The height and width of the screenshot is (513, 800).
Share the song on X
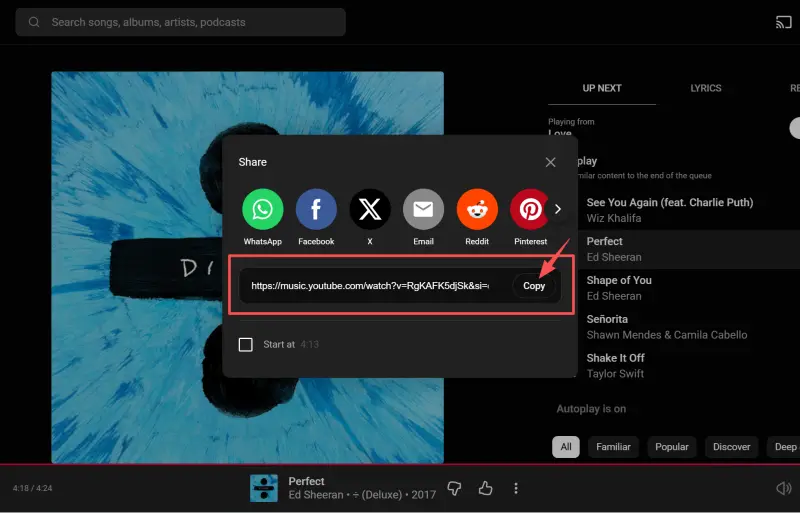(370, 209)
